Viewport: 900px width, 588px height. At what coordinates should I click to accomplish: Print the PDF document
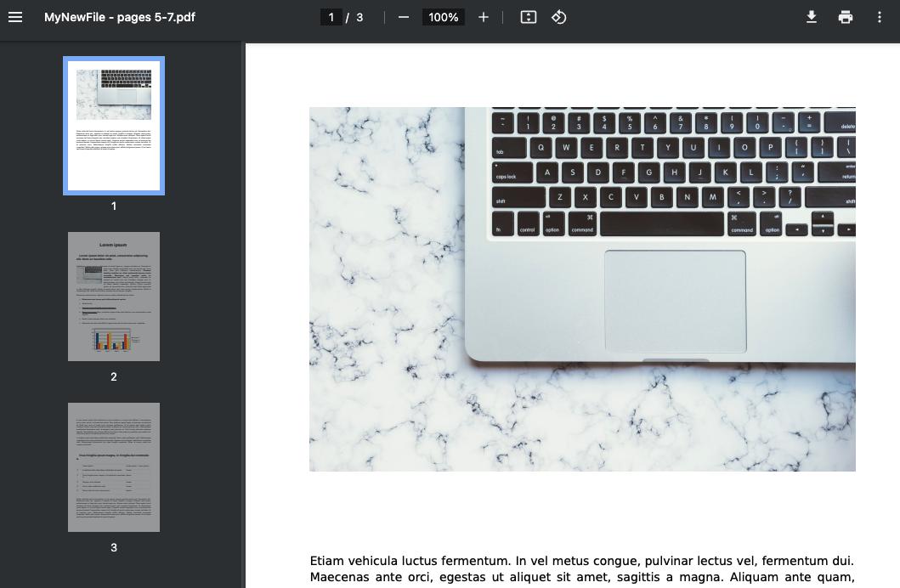pyautogui.click(x=845, y=16)
